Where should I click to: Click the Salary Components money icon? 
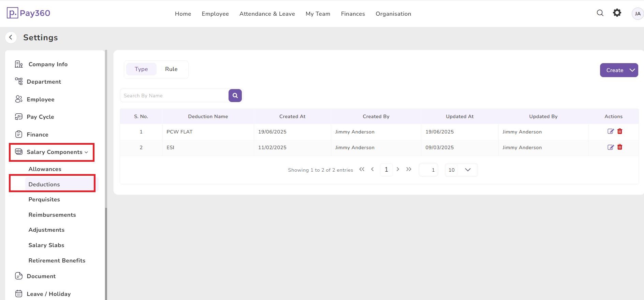coord(19,152)
